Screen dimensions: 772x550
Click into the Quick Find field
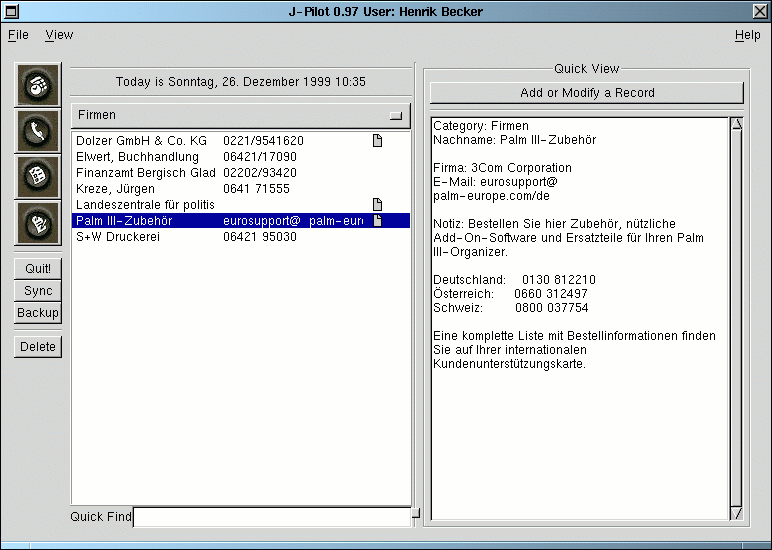pos(272,517)
